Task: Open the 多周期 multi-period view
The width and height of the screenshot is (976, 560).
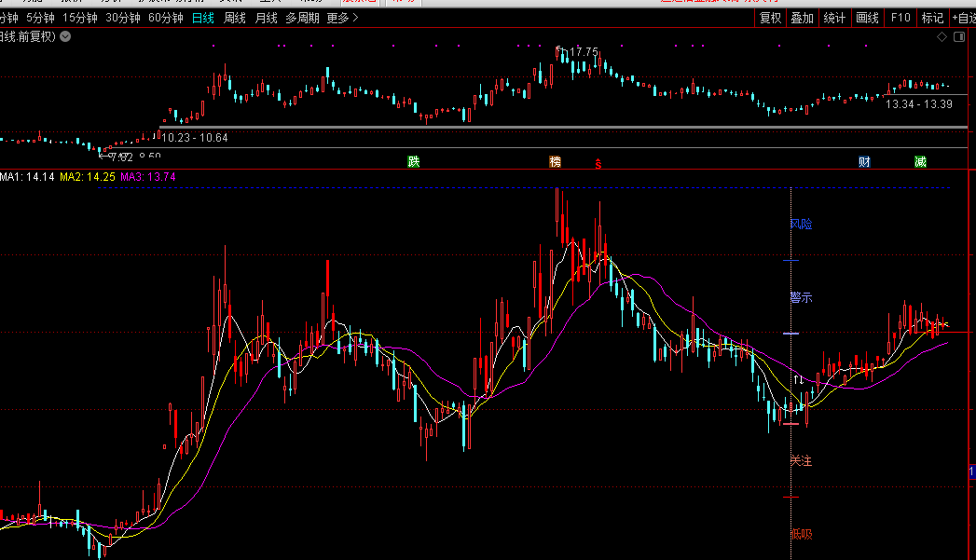Action: (x=301, y=18)
